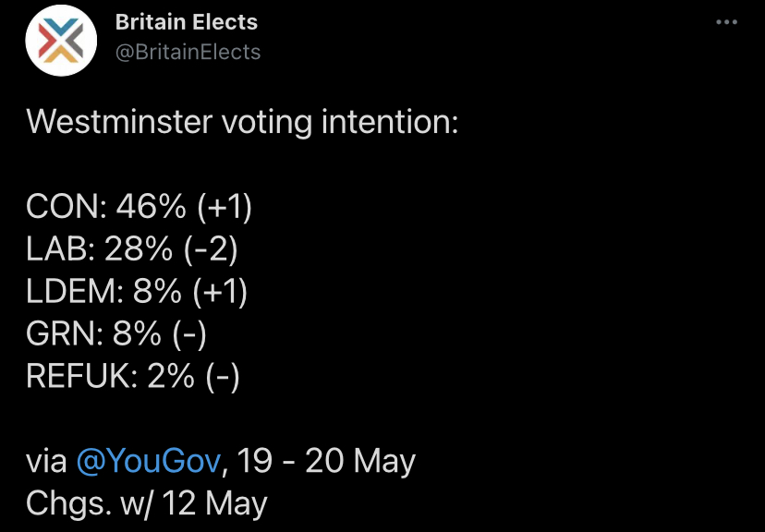Click the 'Chgs. w/ 12 May' line
The image size is (765, 532).
[x=146, y=503]
